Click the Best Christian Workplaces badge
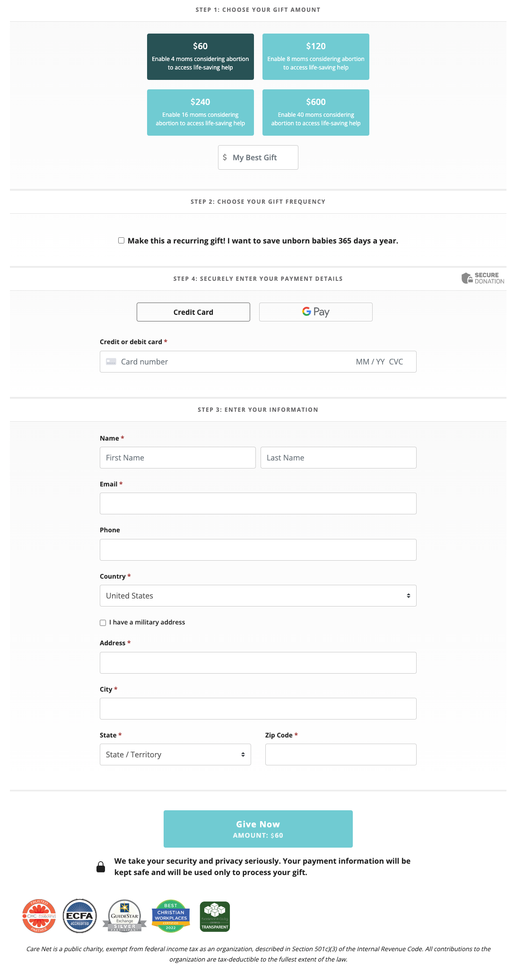Image resolution: width=515 pixels, height=980 pixels. coord(171,916)
